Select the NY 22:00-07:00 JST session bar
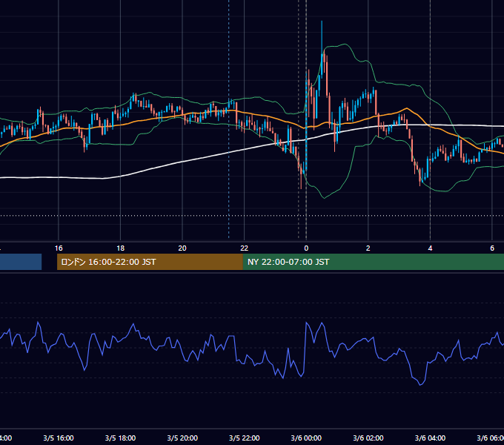 373,262
